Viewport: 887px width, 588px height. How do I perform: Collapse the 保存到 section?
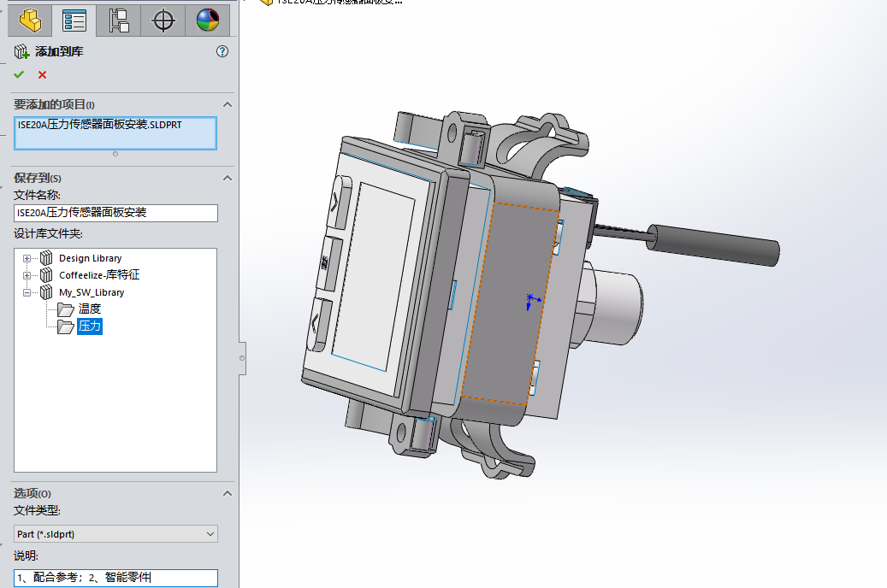coord(227,178)
